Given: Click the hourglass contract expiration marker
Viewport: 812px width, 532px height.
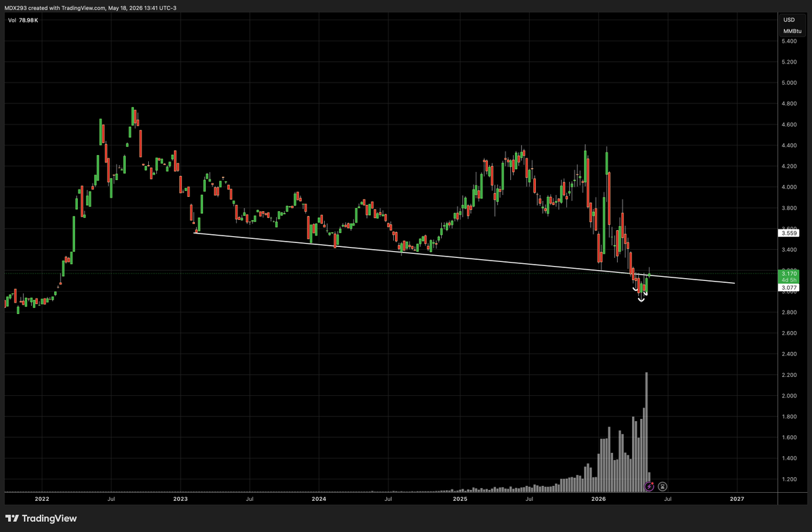Looking at the screenshot, I should coord(662,486).
